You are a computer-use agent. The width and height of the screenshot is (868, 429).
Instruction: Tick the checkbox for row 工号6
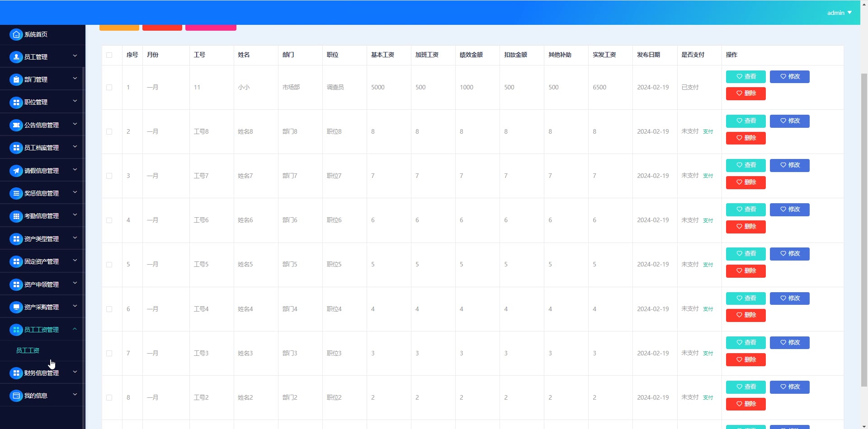coord(109,220)
